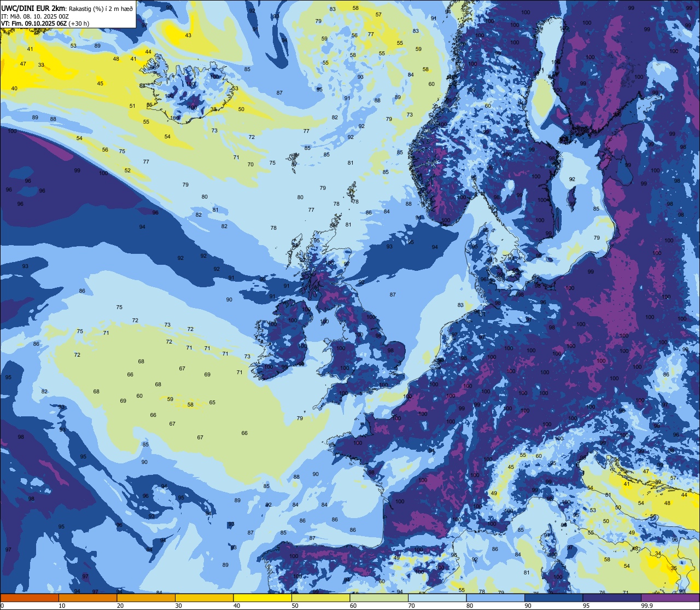Click the '30' legend scale label
The width and height of the screenshot is (700, 610).
pyautogui.click(x=178, y=606)
